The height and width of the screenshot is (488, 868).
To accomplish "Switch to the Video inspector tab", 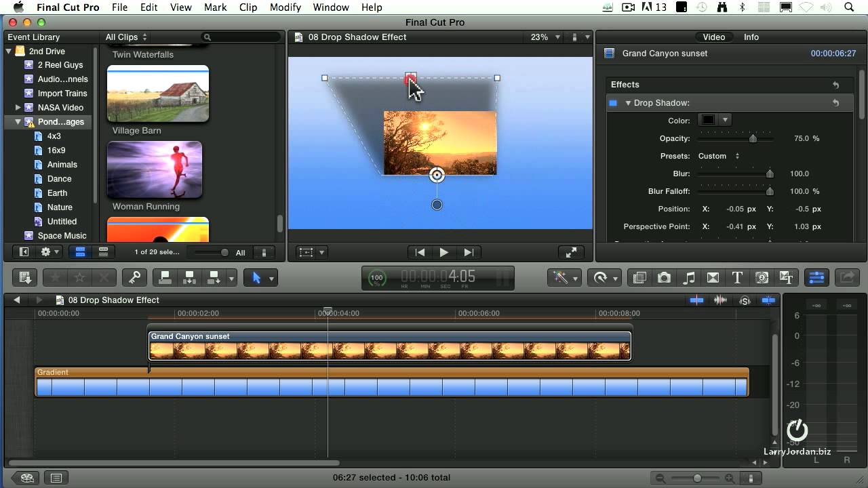I will tap(714, 37).
